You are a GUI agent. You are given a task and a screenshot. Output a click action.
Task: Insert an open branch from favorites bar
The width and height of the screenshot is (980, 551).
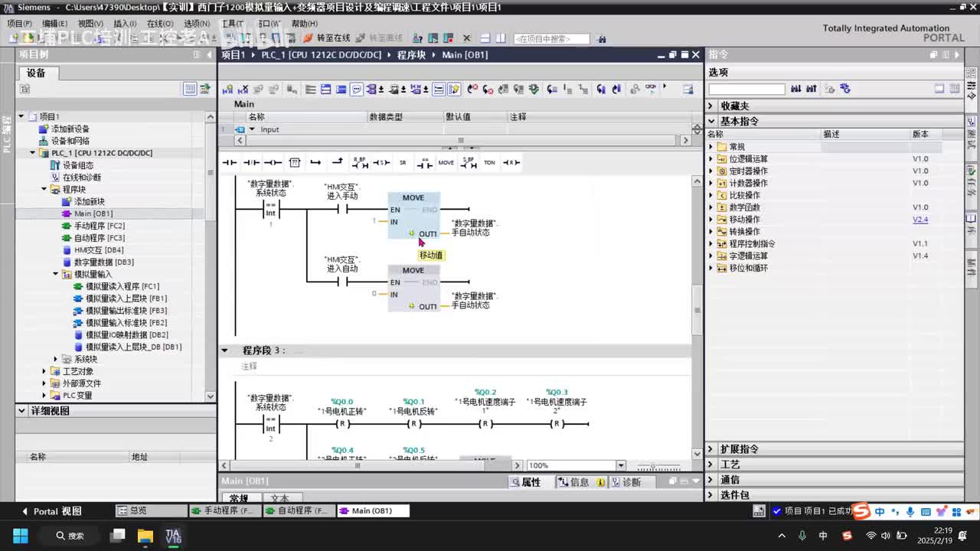315,162
